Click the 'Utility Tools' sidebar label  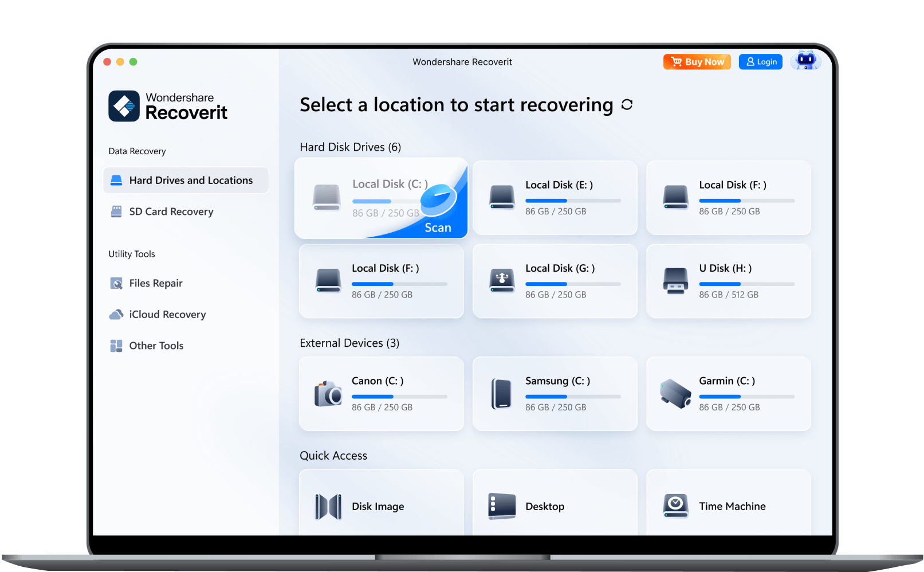pyautogui.click(x=132, y=254)
